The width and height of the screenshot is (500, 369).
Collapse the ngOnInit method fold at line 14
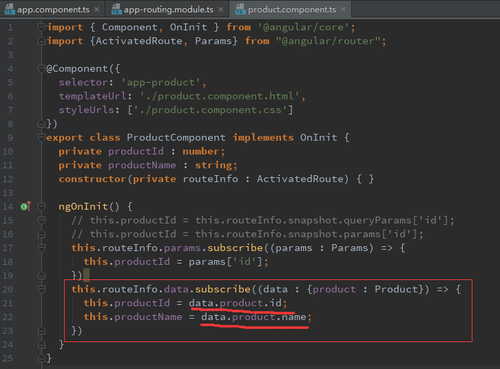42,207
